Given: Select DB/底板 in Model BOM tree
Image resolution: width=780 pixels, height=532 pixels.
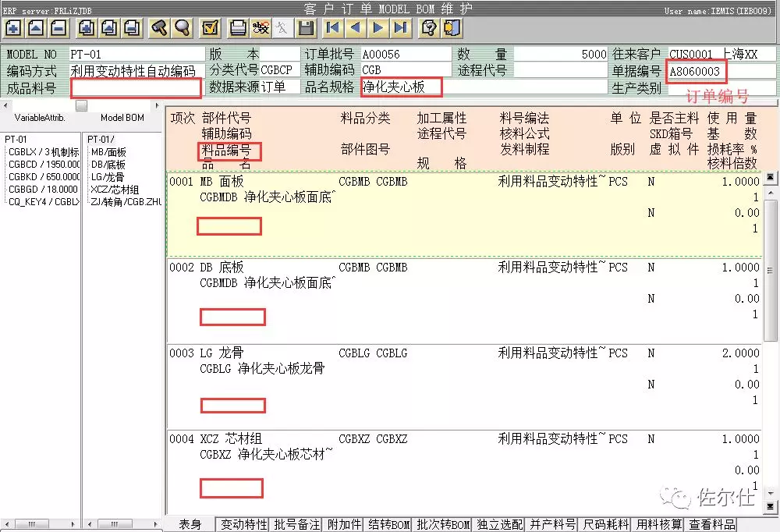Looking at the screenshot, I should tap(108, 165).
